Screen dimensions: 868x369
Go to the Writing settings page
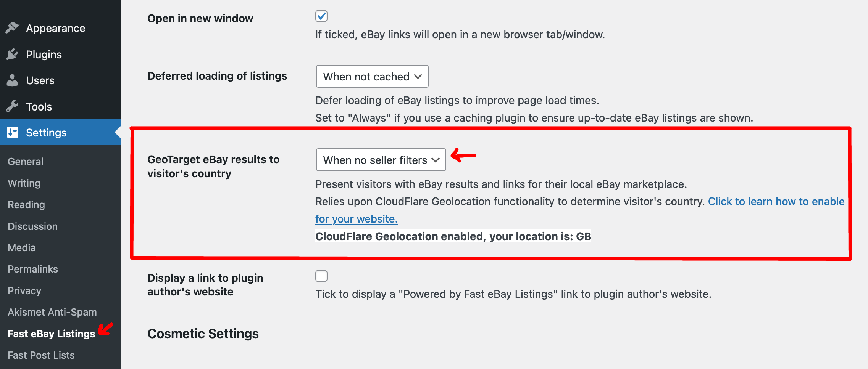coord(24,183)
